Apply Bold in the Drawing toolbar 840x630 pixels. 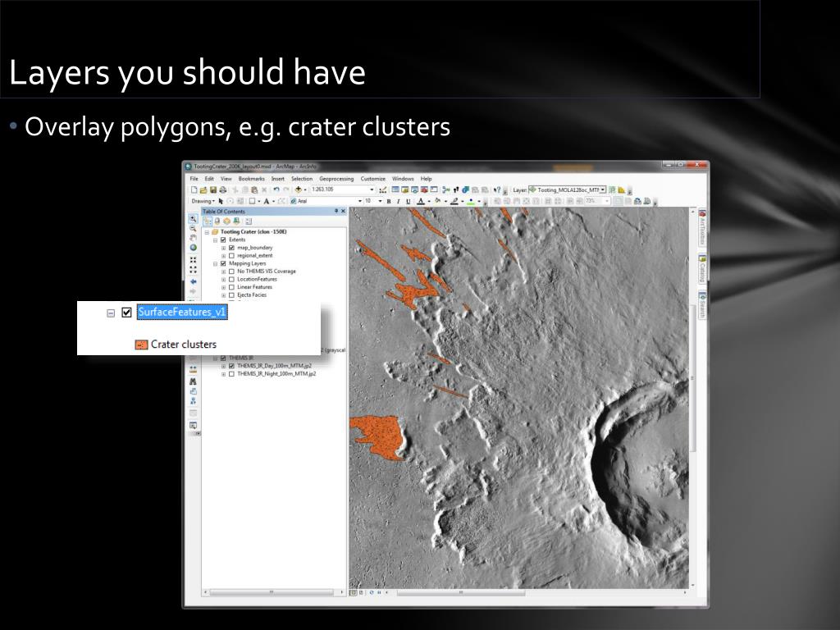click(389, 202)
